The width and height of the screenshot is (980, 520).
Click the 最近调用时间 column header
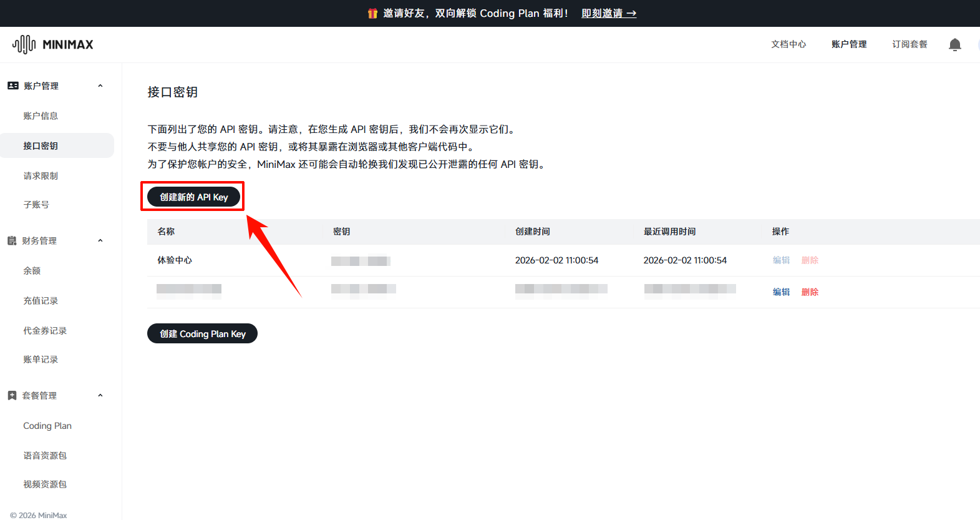669,232
